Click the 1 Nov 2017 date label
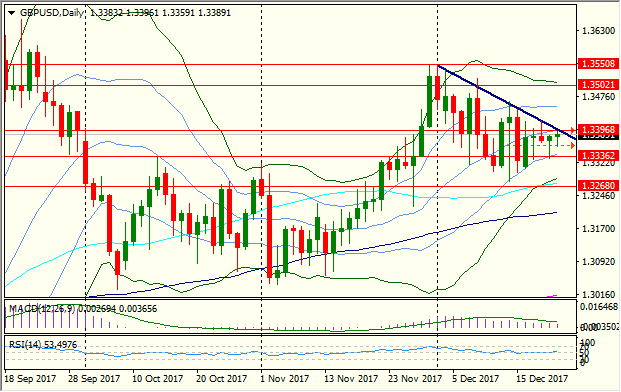The image size is (621, 392). [284, 379]
